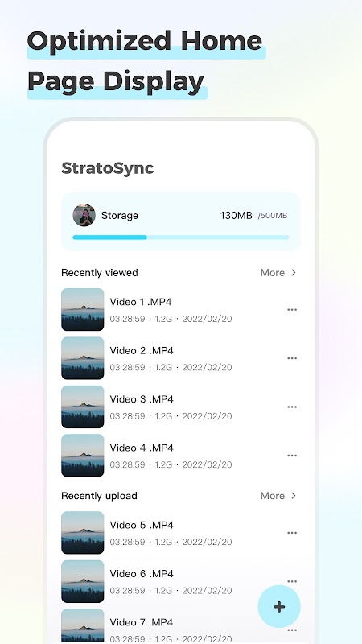The width and height of the screenshot is (362, 644).
Task: Click More next to Recently viewed
Action: [x=273, y=273]
